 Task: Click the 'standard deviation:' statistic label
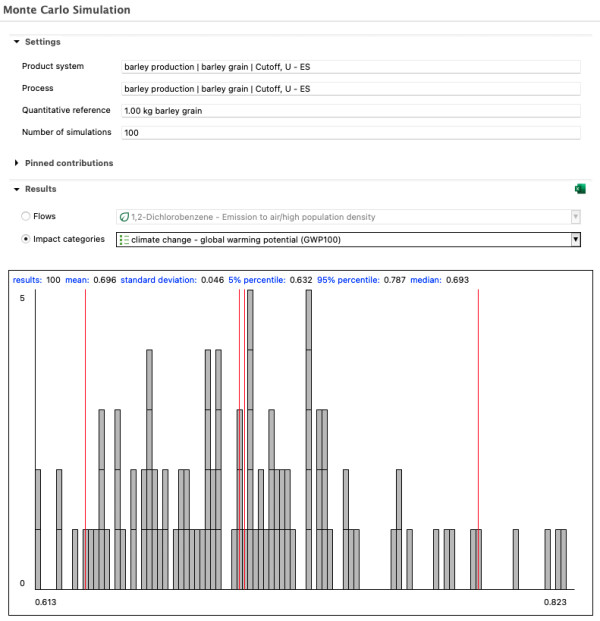pyautogui.click(x=158, y=280)
